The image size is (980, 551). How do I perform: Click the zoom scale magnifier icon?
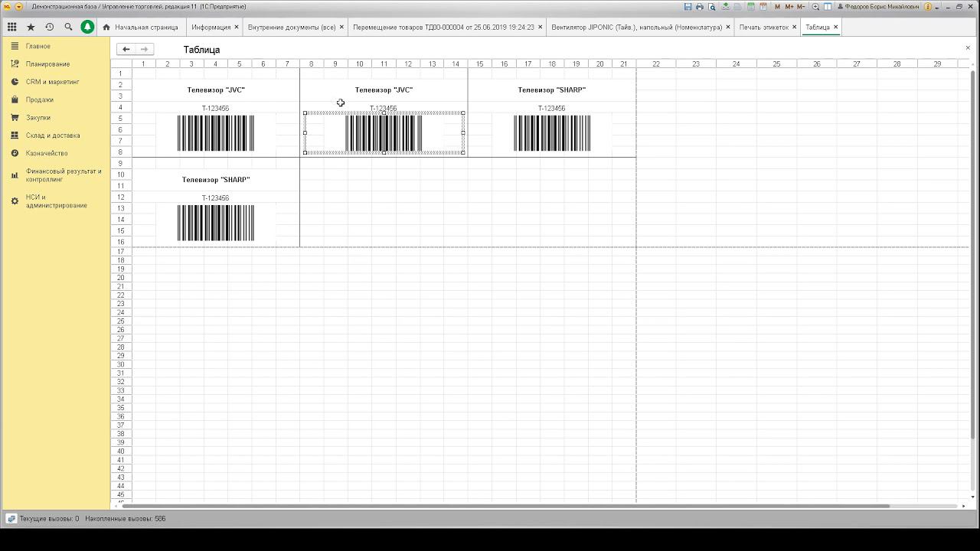pos(815,6)
